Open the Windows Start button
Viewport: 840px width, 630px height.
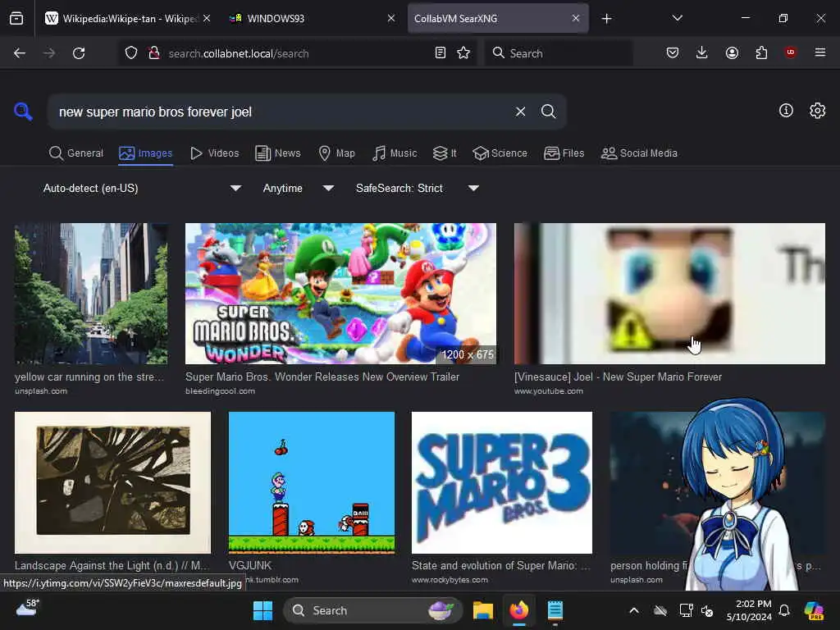point(262,610)
